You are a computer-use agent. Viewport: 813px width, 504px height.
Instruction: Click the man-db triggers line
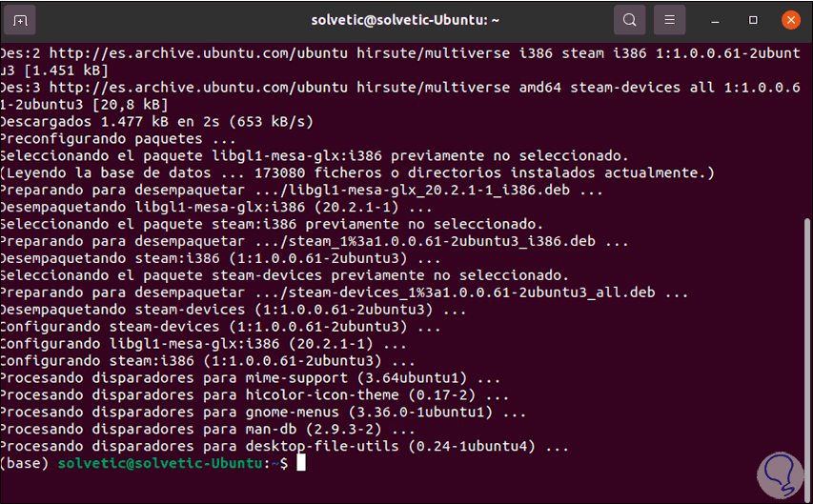pyautogui.click(x=208, y=430)
